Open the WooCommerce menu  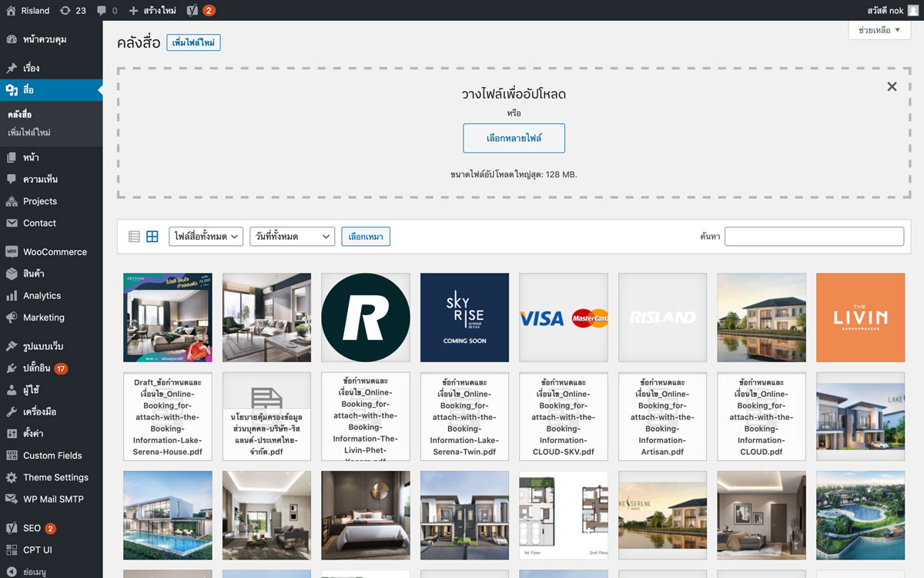click(x=54, y=252)
